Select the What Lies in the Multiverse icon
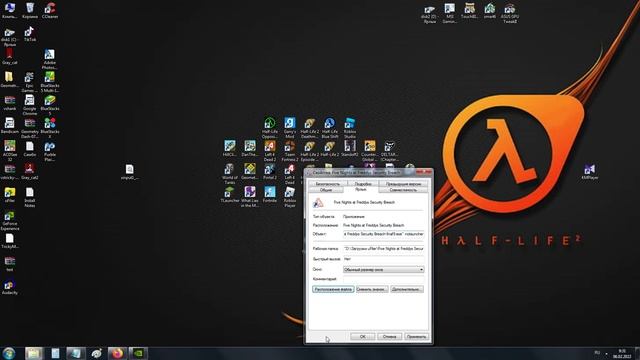Image resolution: width=640 pixels, height=360 pixels. (x=249, y=197)
